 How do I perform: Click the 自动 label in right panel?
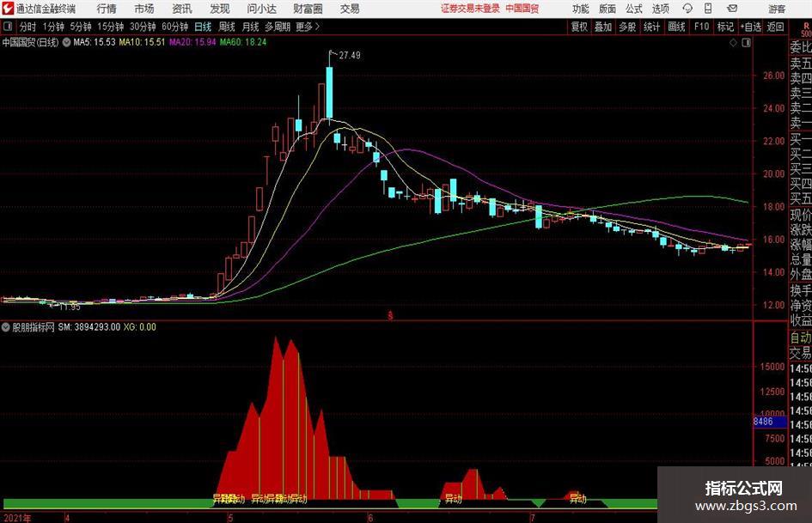tap(800, 338)
